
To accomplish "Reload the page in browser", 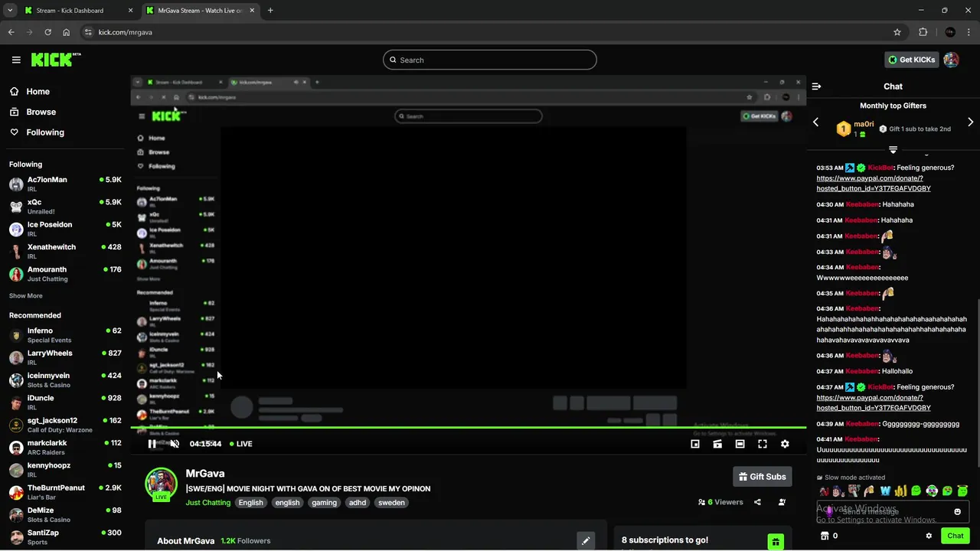I will coord(47,32).
